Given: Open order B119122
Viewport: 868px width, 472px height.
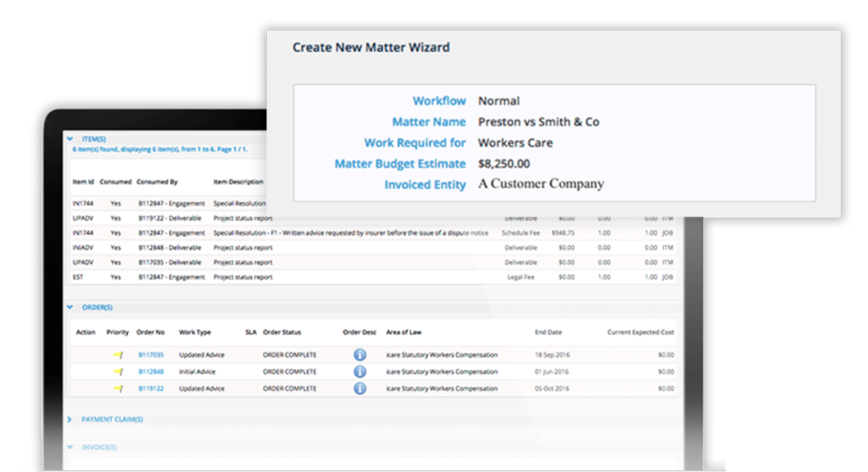Looking at the screenshot, I should (x=150, y=388).
